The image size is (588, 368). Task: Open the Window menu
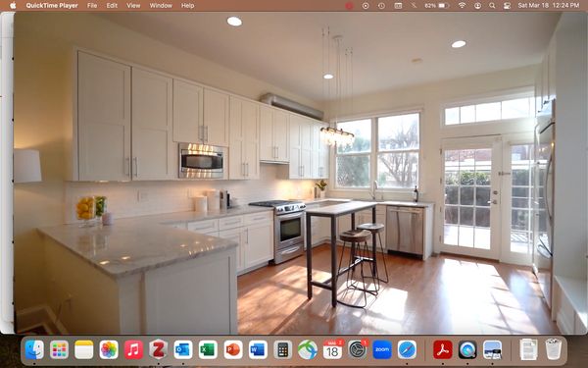161,6
